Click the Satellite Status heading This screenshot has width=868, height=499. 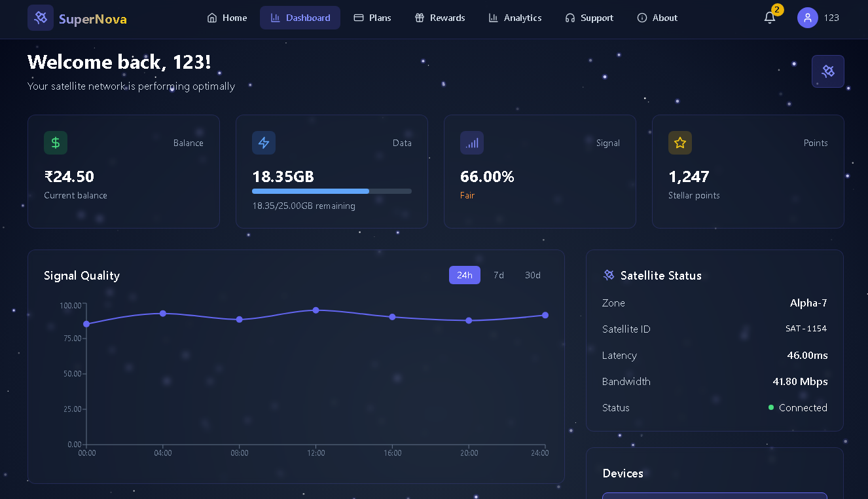[x=661, y=276]
